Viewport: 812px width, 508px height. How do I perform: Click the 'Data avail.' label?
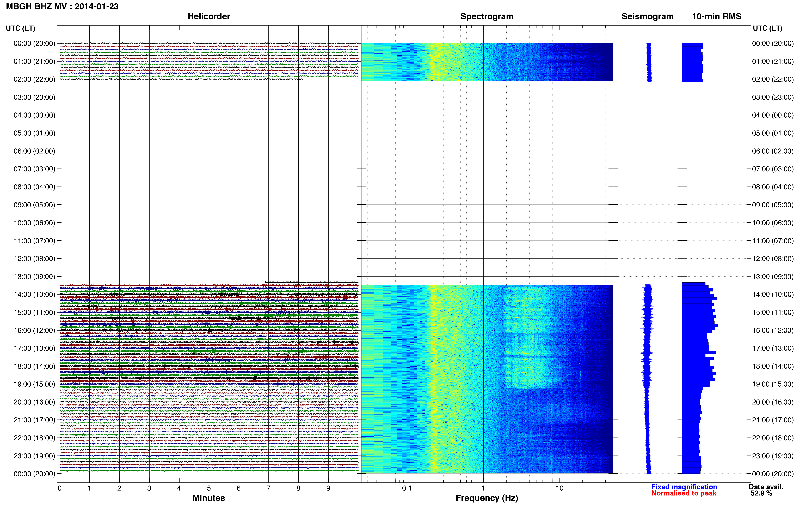(x=766, y=487)
